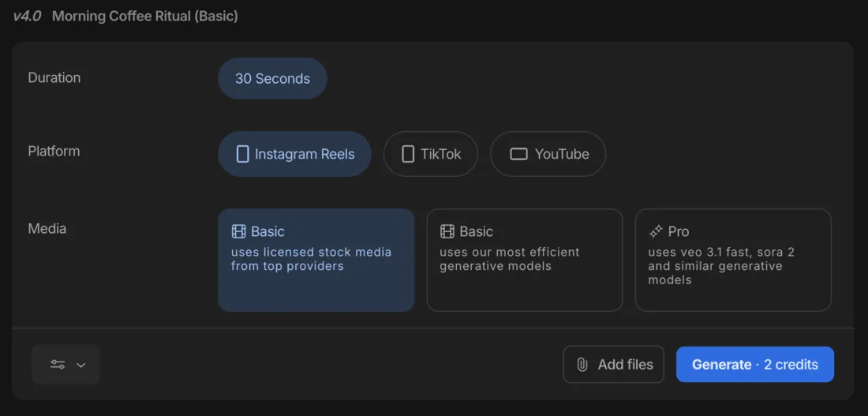Click the paperclip icon beside Add files
868x416 pixels.
point(582,365)
